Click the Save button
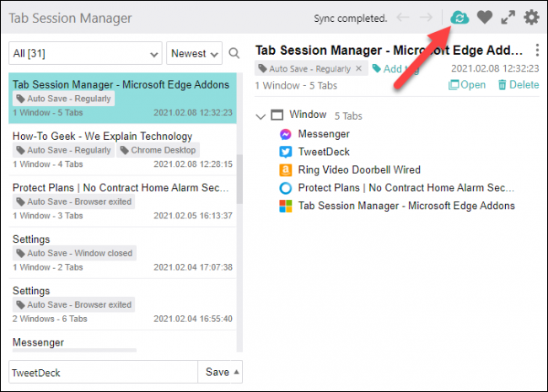 point(223,372)
